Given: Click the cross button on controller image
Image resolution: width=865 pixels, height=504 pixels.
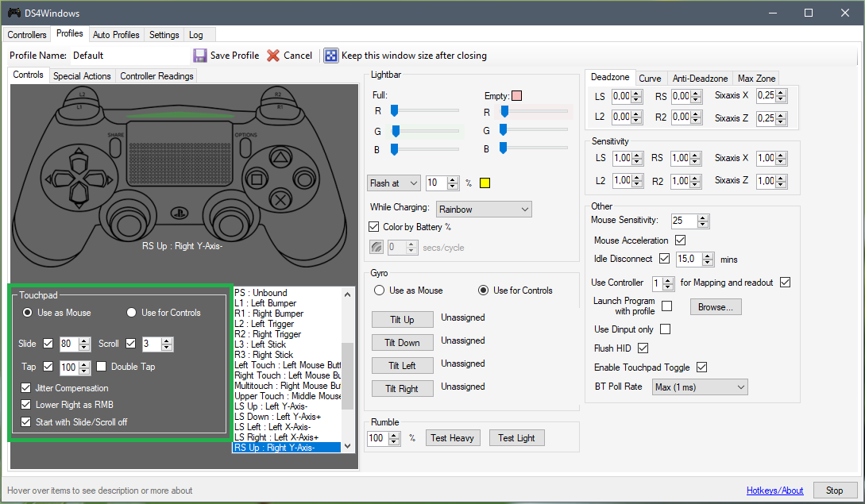Looking at the screenshot, I should coord(280,199).
